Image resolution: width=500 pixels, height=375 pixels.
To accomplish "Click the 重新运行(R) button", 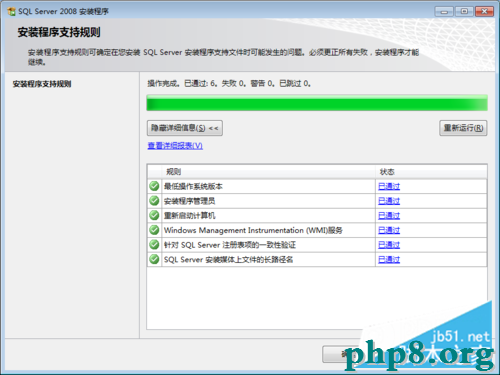I will (463, 128).
